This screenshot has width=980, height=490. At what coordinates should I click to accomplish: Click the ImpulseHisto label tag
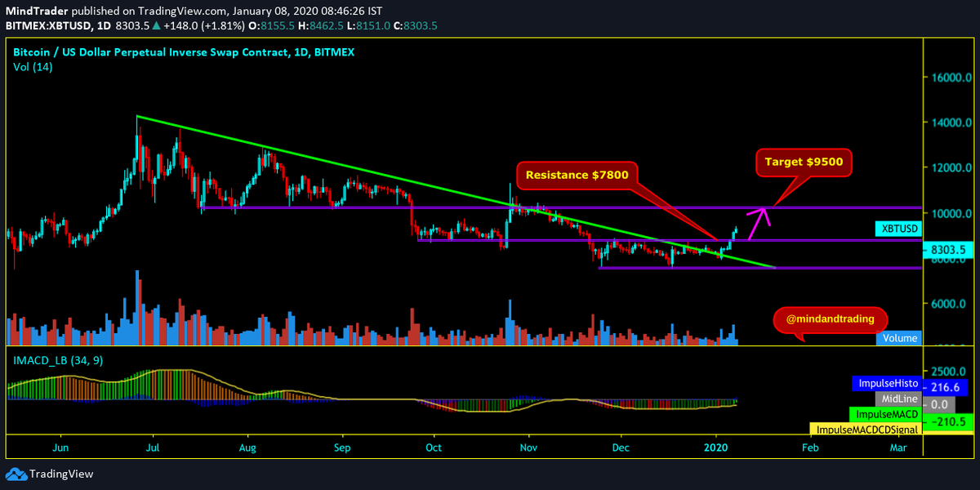(885, 383)
